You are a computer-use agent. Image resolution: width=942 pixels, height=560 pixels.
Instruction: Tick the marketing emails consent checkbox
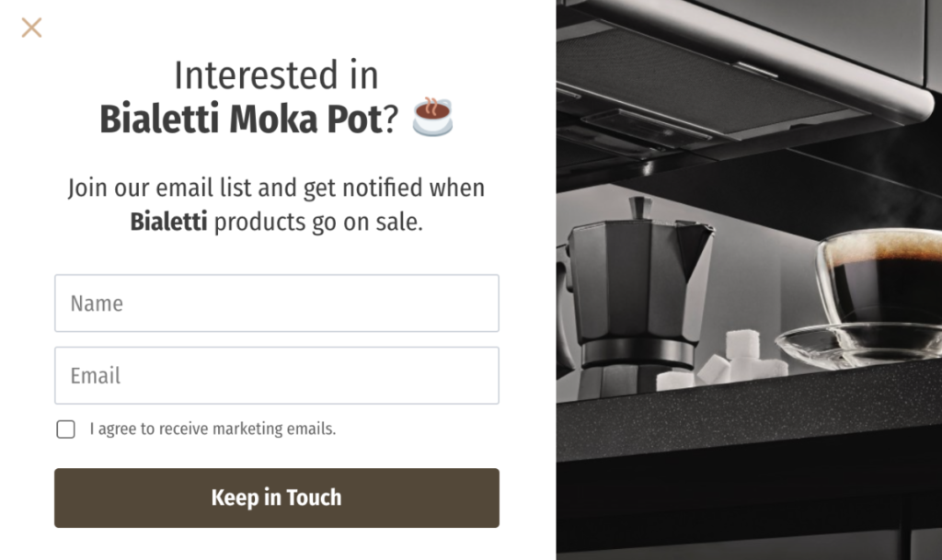click(65, 429)
